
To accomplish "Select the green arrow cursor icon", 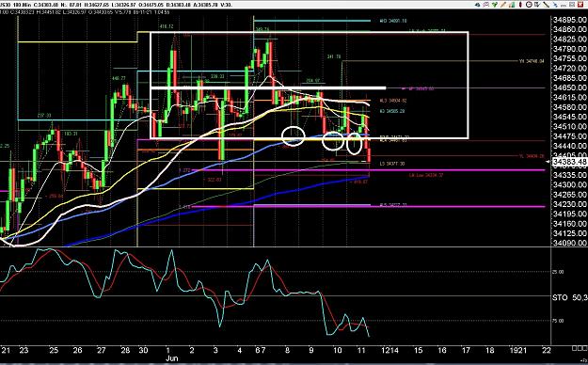I will [x=495, y=5].
